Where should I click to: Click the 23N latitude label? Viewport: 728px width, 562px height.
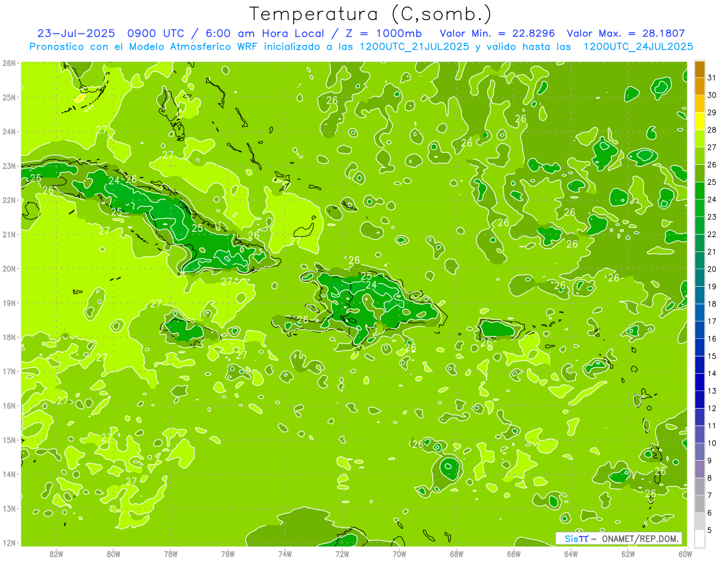click(x=8, y=166)
